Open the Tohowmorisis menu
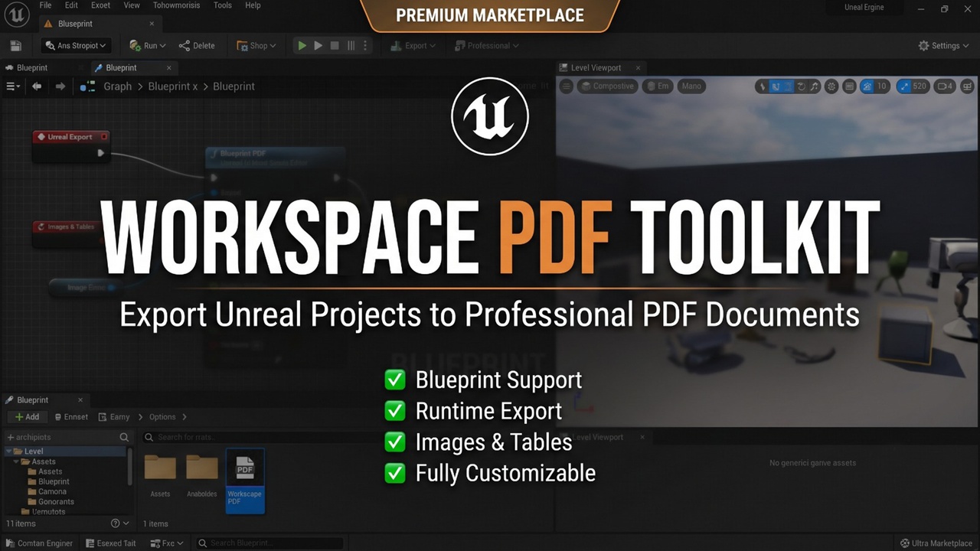 [178, 5]
